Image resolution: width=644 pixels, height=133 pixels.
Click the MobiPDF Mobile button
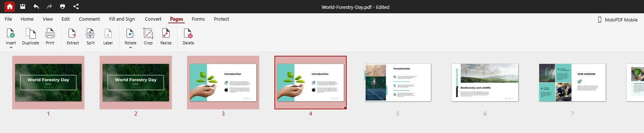(617, 20)
